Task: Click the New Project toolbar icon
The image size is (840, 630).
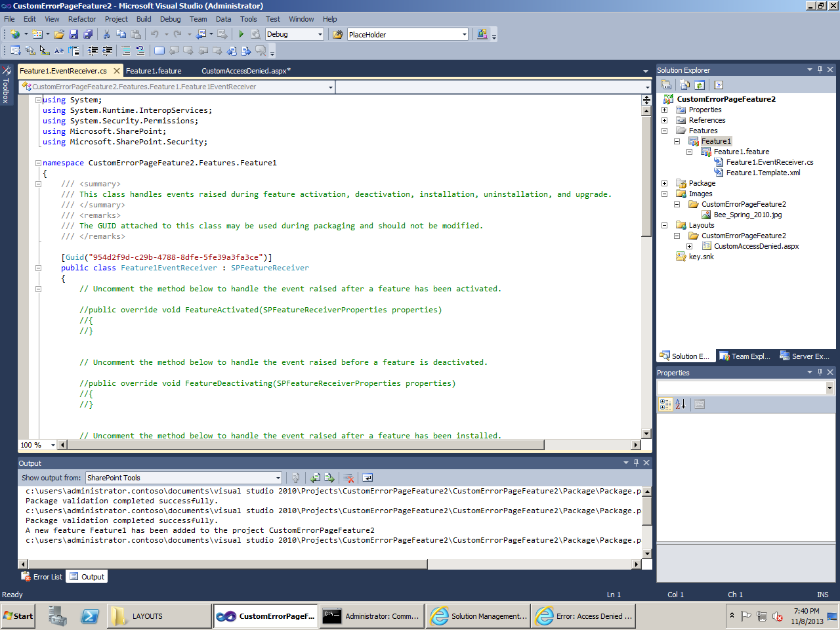Action: pyautogui.click(x=15, y=34)
